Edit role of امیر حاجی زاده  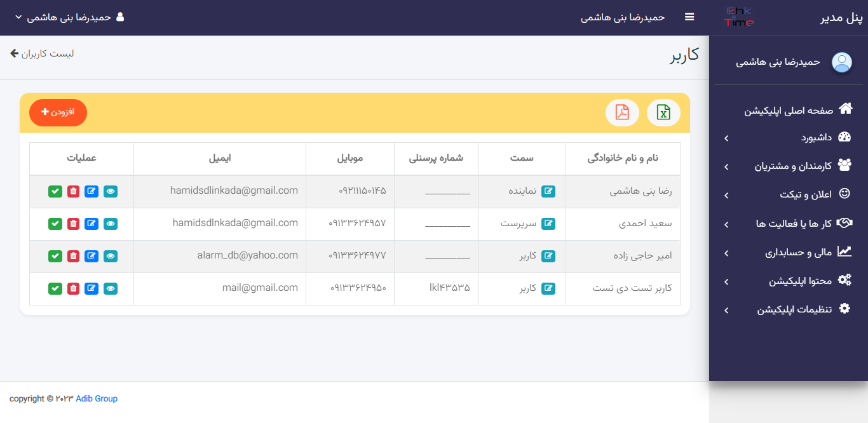point(548,256)
